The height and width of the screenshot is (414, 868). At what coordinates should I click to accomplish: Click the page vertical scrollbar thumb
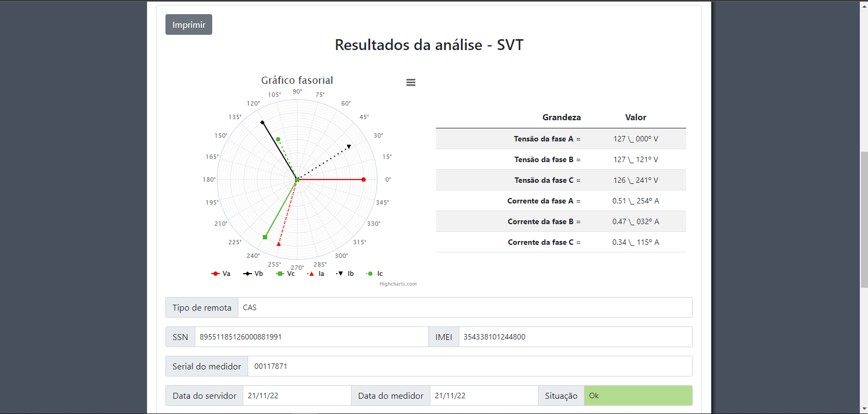click(x=864, y=219)
